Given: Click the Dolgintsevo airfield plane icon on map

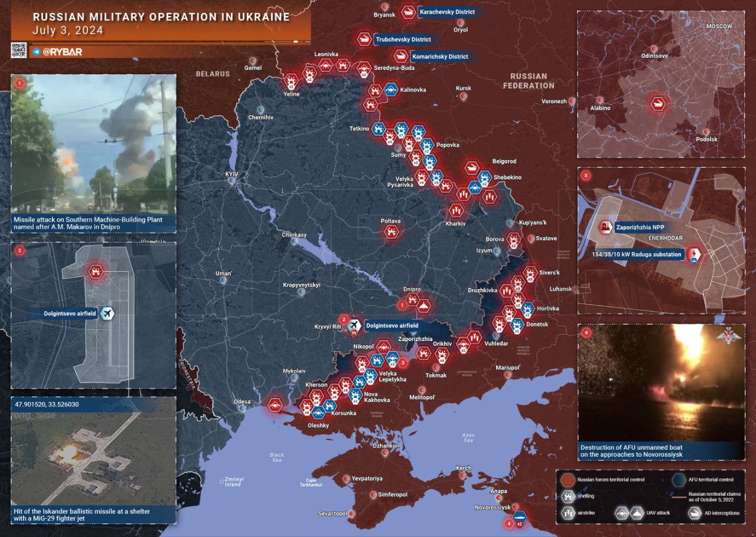Looking at the screenshot, I should [354, 325].
